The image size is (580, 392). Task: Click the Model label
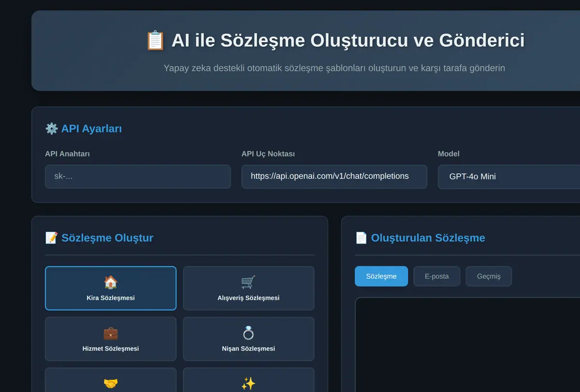449,154
